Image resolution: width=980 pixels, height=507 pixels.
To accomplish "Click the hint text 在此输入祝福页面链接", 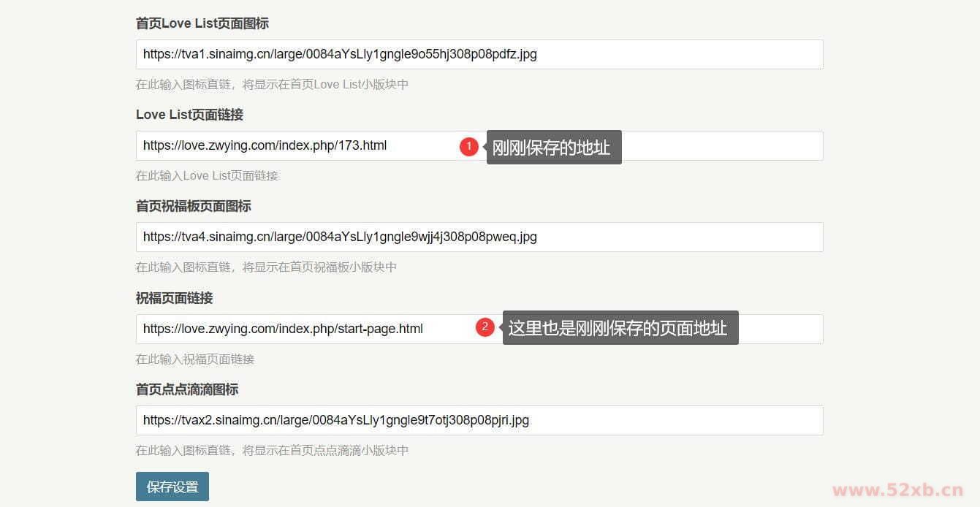I will pyautogui.click(x=195, y=359).
